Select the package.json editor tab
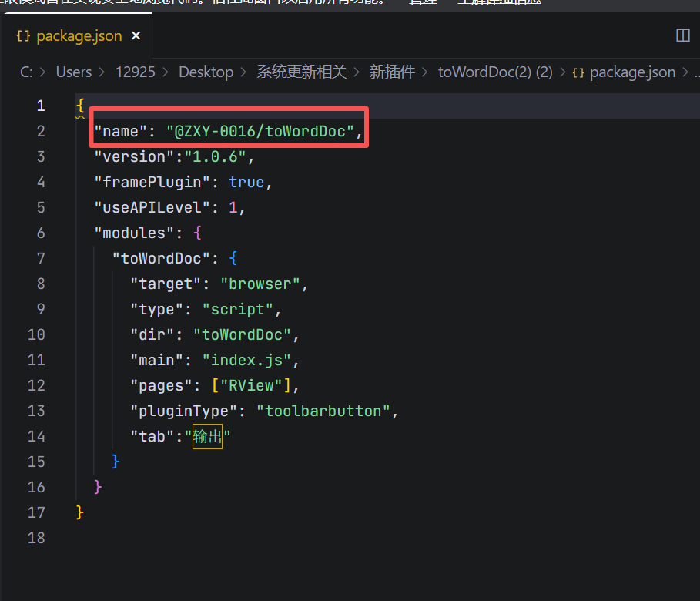700x601 pixels. [79, 35]
